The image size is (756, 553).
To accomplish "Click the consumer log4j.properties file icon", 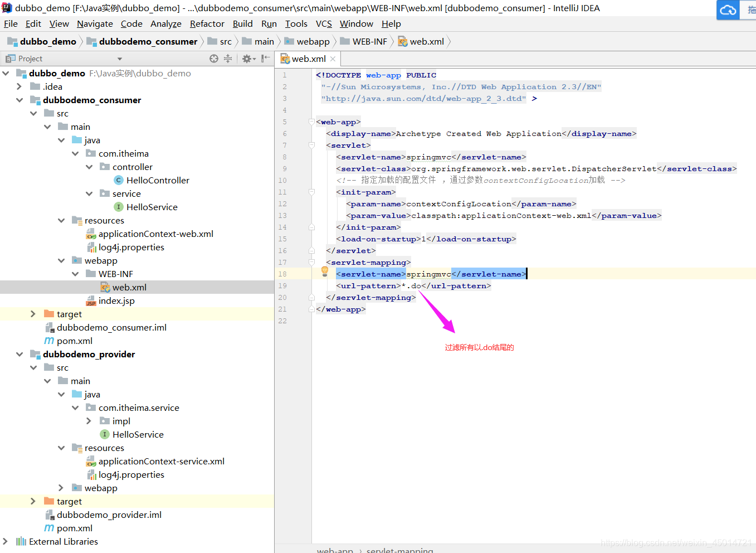I will pyautogui.click(x=91, y=248).
